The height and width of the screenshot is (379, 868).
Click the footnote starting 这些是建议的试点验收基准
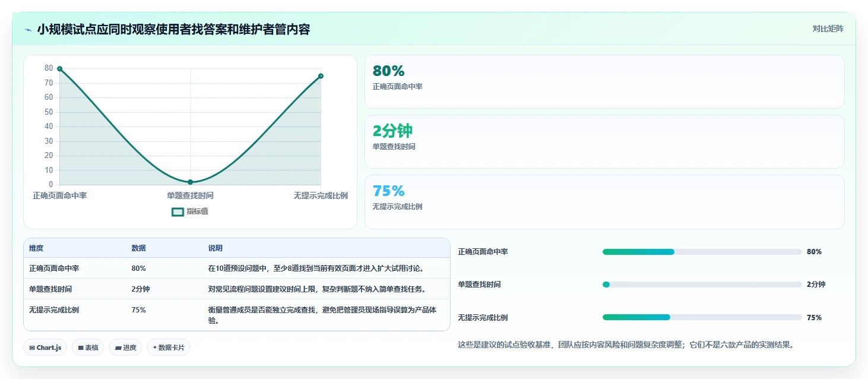pyautogui.click(x=626, y=345)
